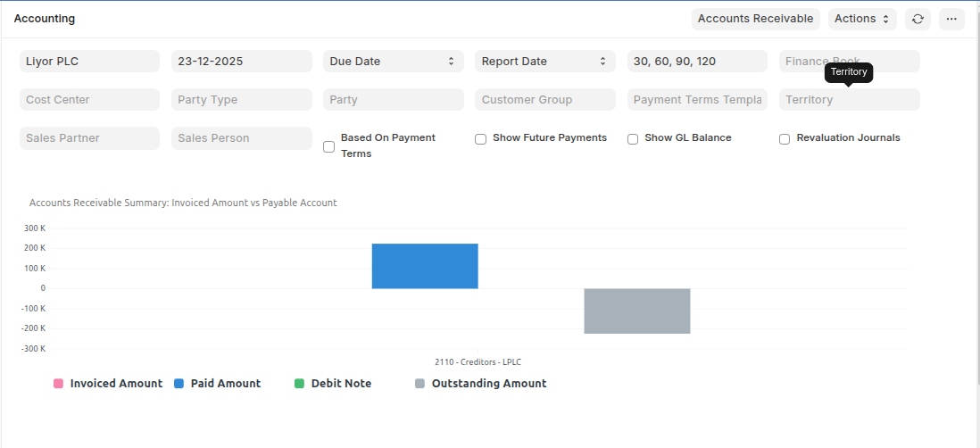980x448 pixels.
Task: Enable the Revaluation Journals checkbox
Action: [x=785, y=139]
